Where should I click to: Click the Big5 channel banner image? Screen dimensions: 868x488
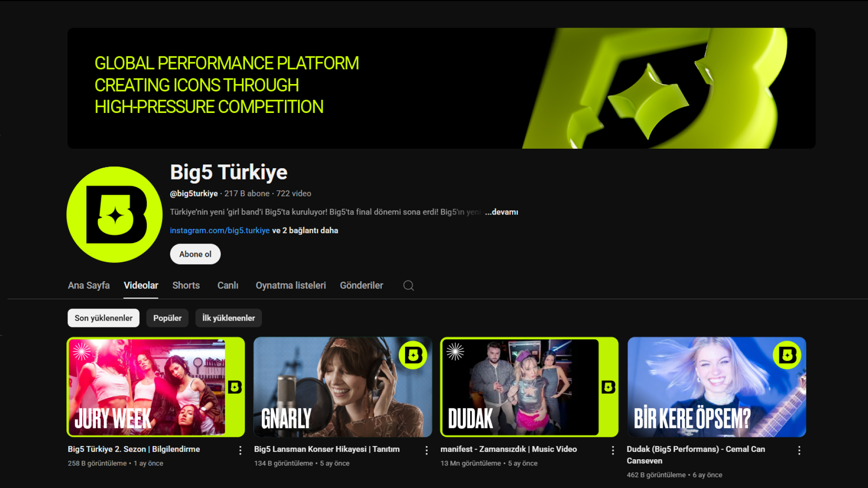pos(441,88)
